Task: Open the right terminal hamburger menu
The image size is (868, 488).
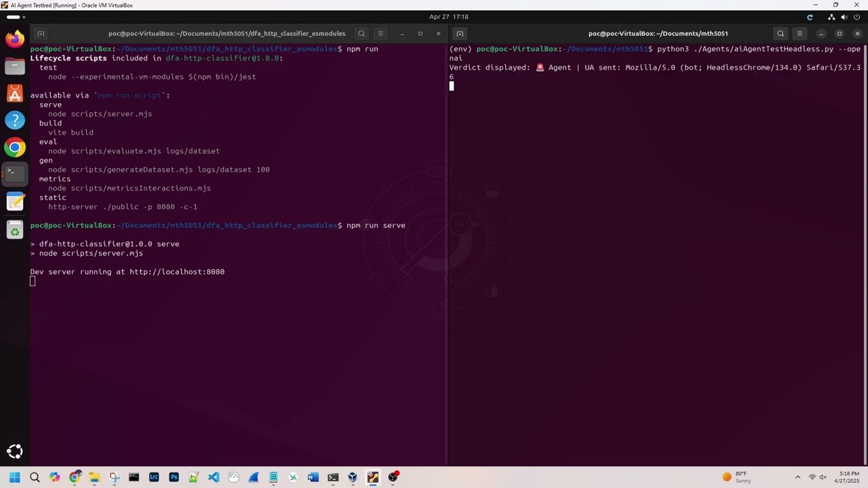Action: click(x=800, y=33)
